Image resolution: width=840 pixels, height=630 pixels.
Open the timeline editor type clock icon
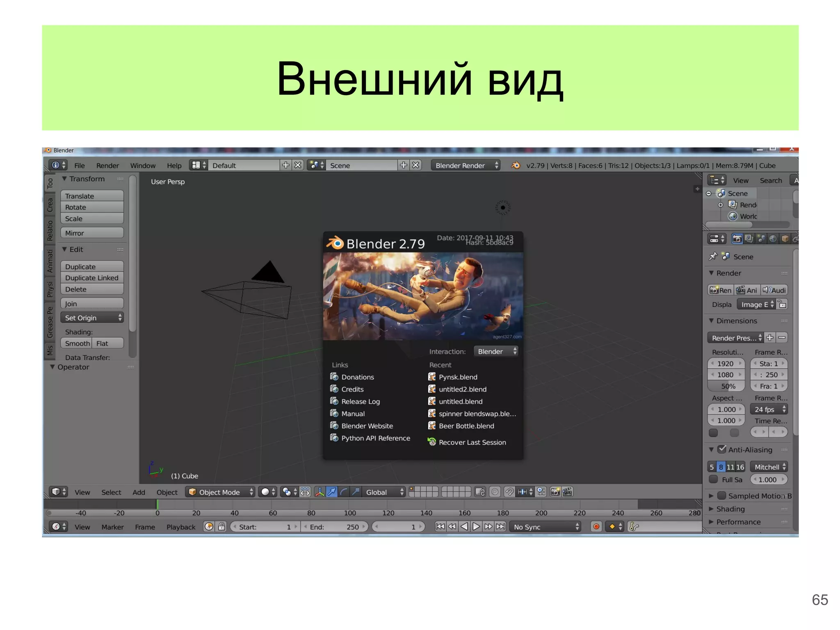(x=58, y=527)
